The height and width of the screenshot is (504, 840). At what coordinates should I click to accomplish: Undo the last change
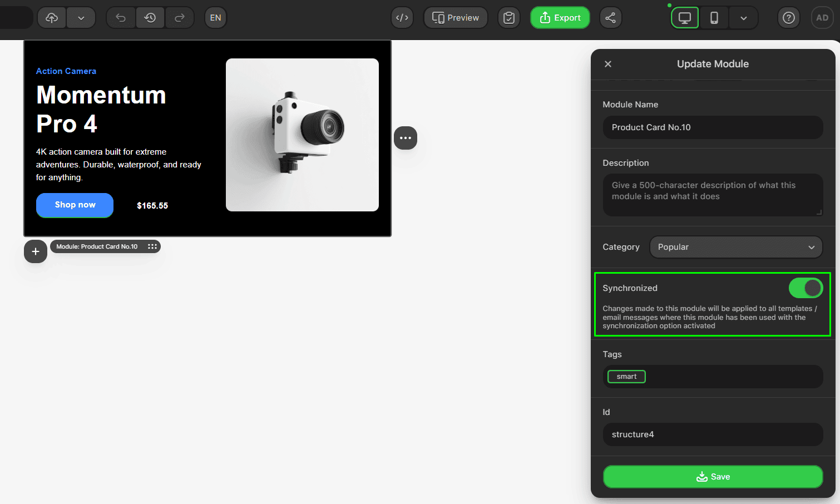(x=120, y=17)
